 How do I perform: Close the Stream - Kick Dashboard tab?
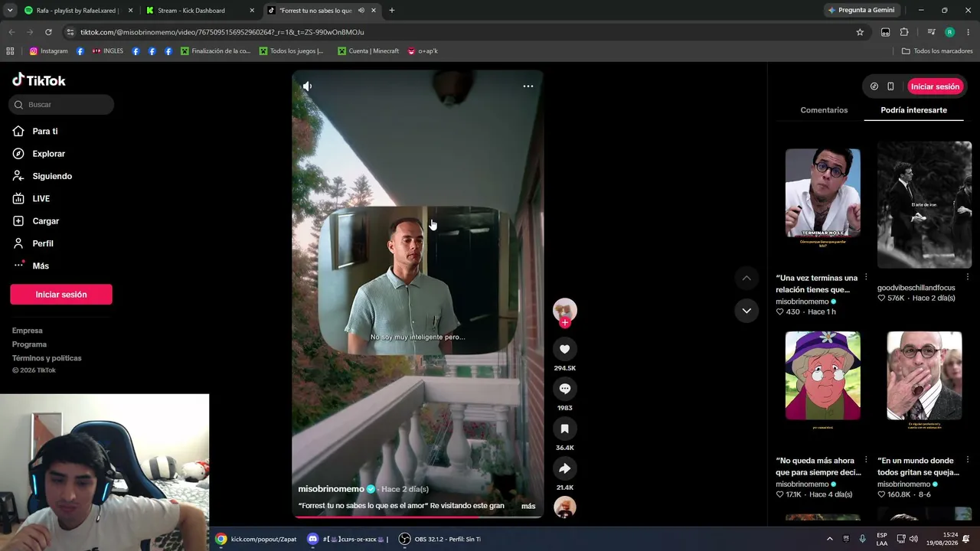point(252,11)
